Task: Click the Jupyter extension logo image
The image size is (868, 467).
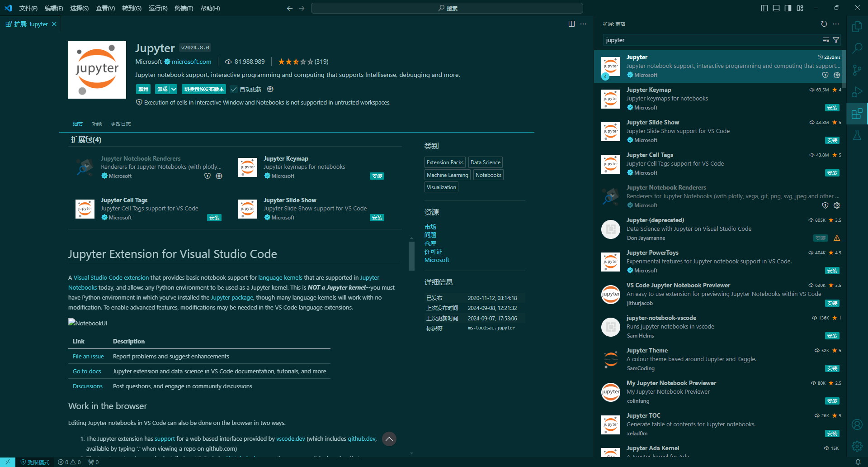Action: click(x=97, y=70)
